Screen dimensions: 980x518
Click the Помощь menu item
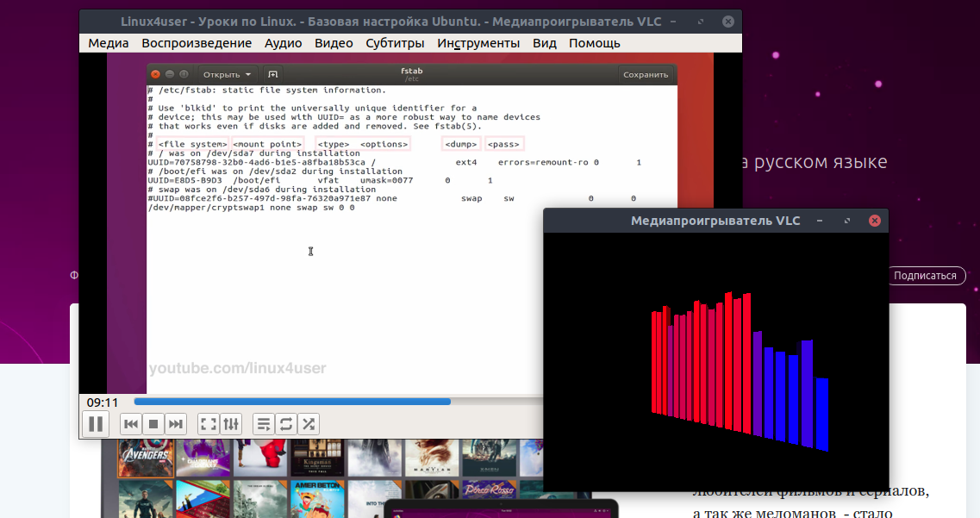pos(594,43)
